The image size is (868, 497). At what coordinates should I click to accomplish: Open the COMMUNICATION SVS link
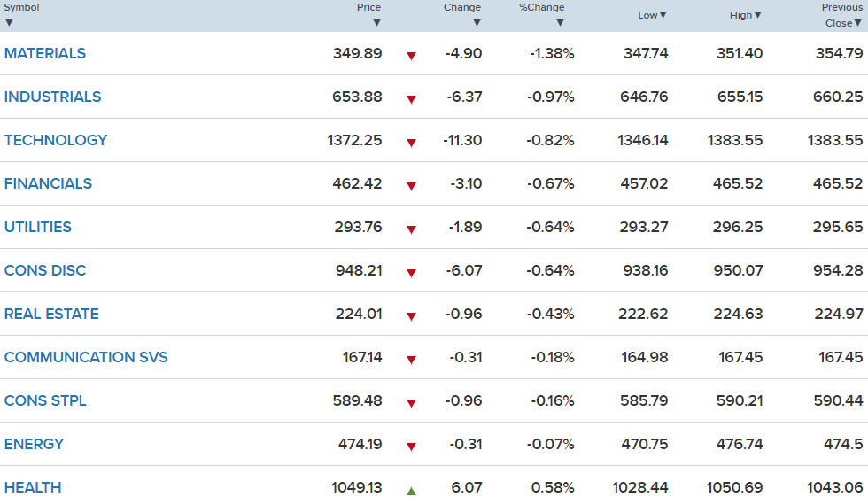click(86, 357)
